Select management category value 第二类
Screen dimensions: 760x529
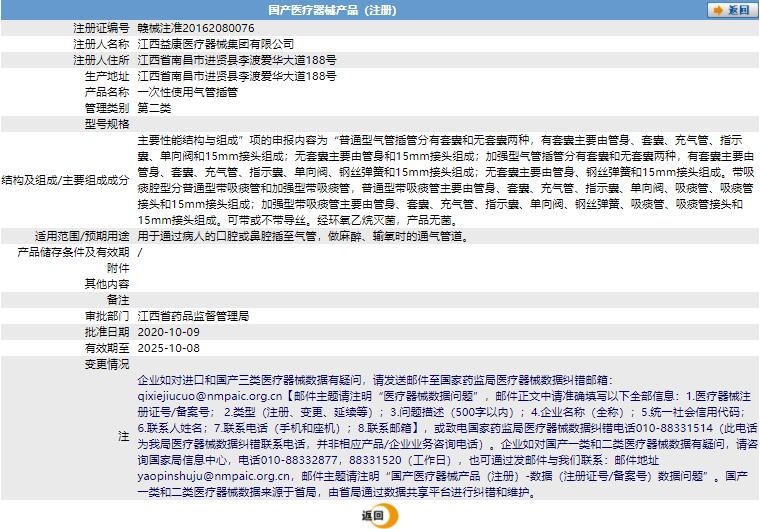coord(154,108)
